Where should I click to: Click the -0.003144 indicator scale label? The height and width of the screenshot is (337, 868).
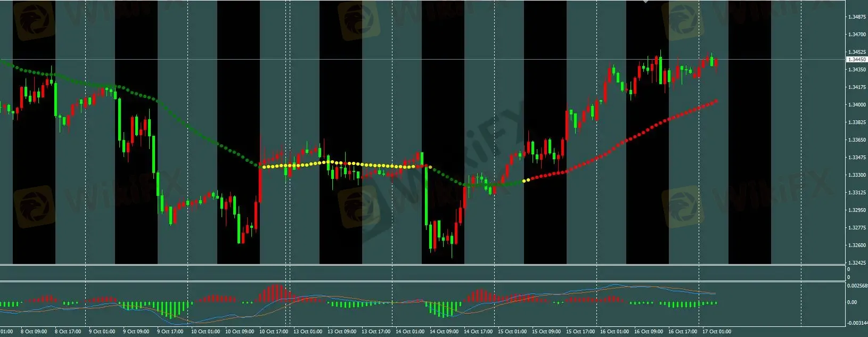857,323
